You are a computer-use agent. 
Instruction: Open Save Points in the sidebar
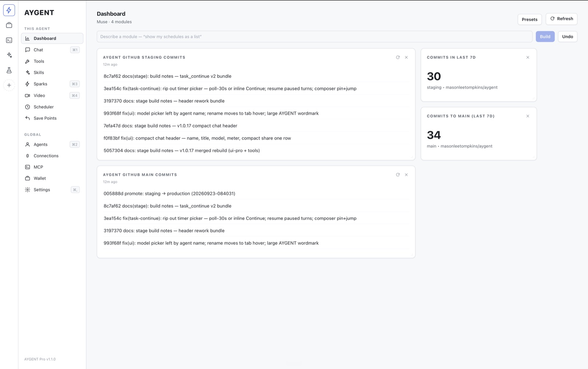coord(52,118)
